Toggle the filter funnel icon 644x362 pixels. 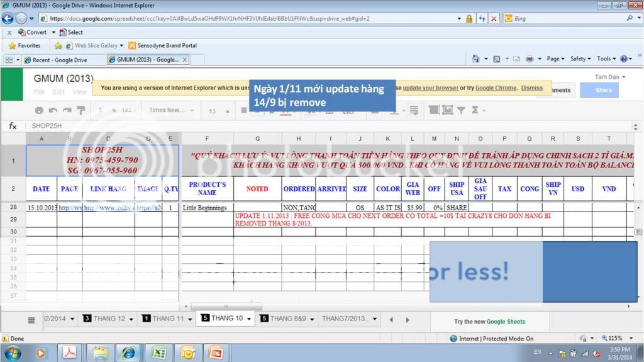461,110
